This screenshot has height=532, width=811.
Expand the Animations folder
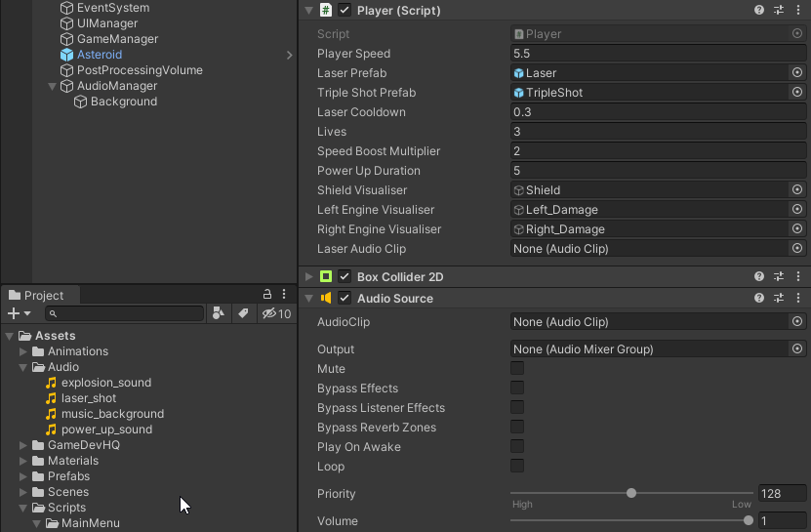tap(23, 351)
